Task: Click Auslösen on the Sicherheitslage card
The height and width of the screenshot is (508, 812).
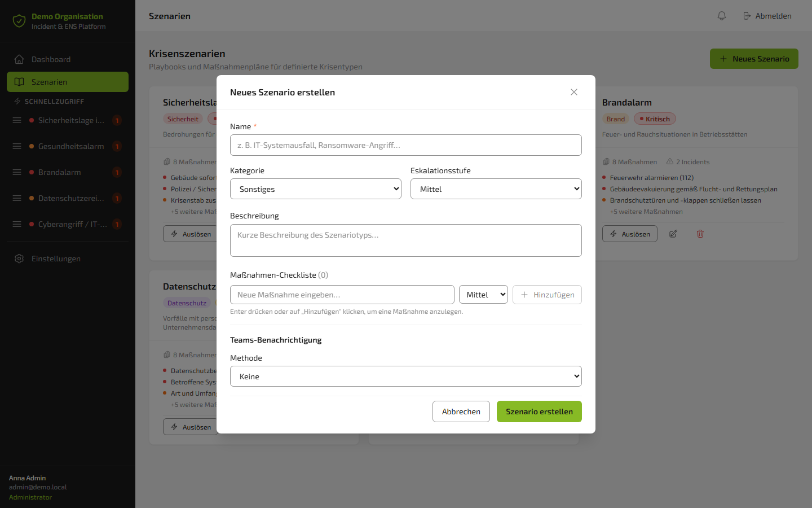Action: coord(191,234)
